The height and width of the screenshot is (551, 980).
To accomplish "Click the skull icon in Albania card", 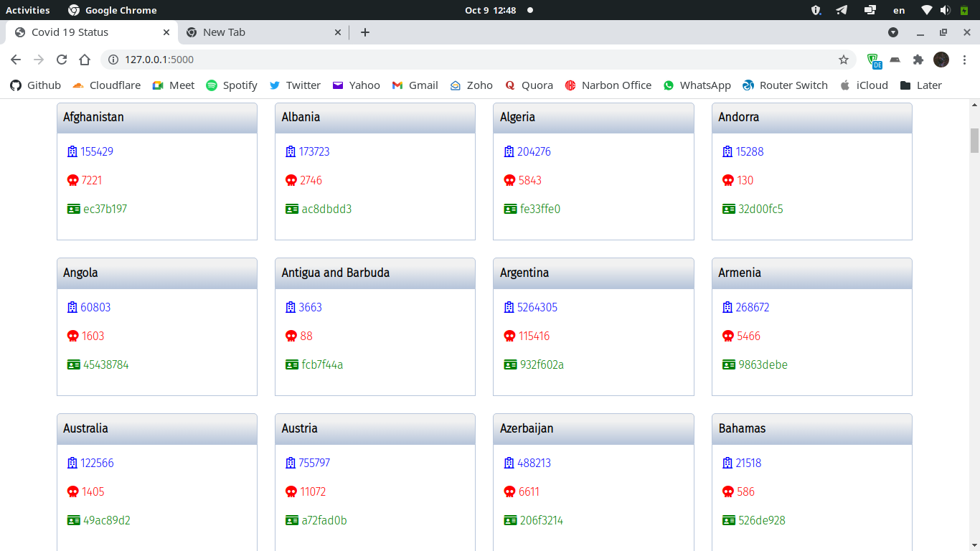I will (x=291, y=180).
